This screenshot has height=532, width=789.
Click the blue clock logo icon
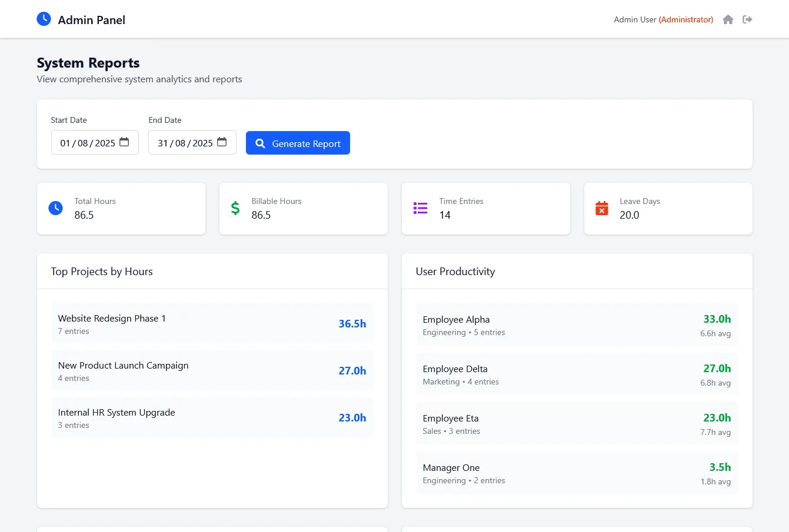[44, 19]
